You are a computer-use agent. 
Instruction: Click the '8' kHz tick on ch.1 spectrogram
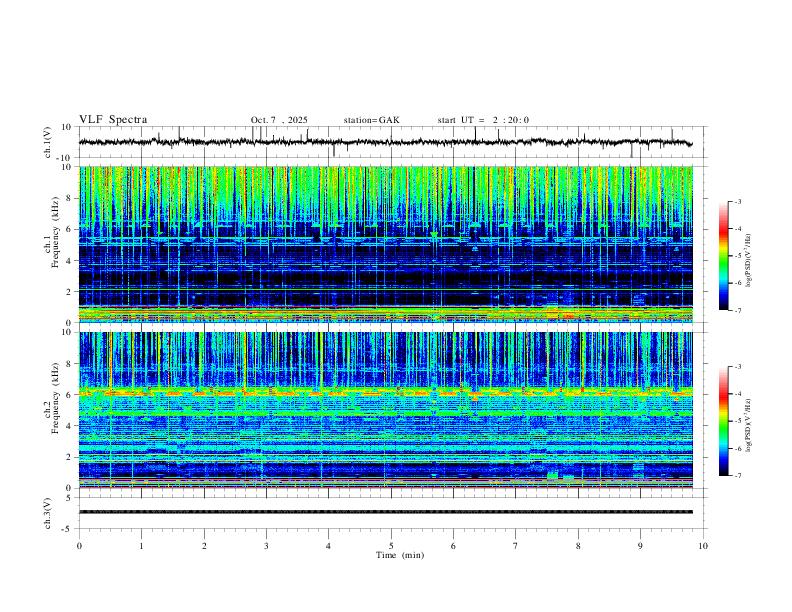70,198
